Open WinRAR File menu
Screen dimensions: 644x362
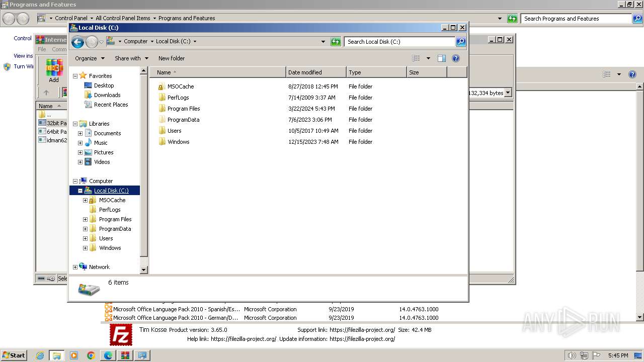(x=42, y=49)
